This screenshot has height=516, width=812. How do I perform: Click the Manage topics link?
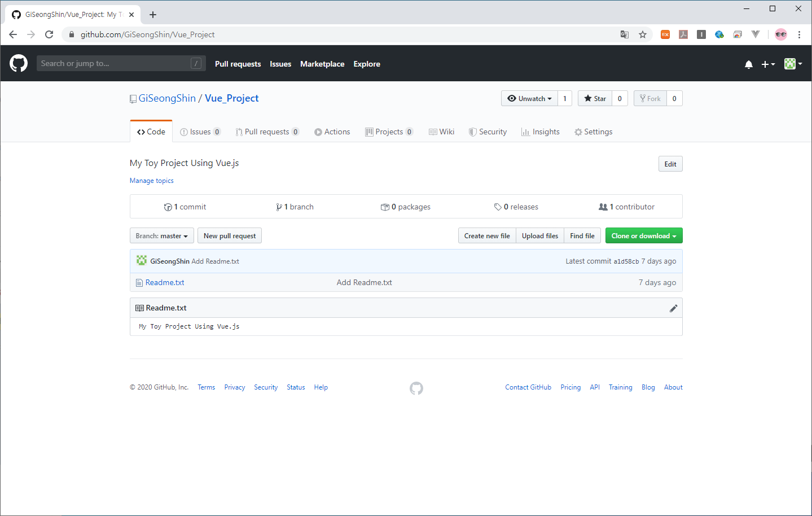point(152,181)
